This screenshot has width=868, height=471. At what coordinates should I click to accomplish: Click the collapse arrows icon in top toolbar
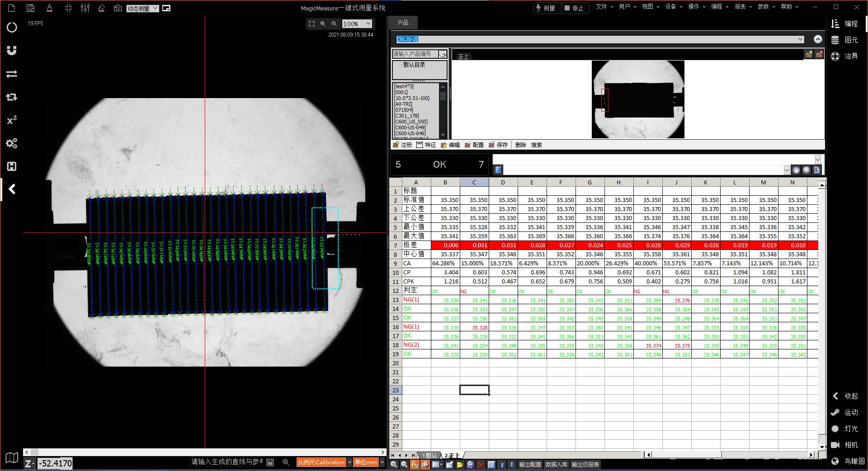(68, 8)
